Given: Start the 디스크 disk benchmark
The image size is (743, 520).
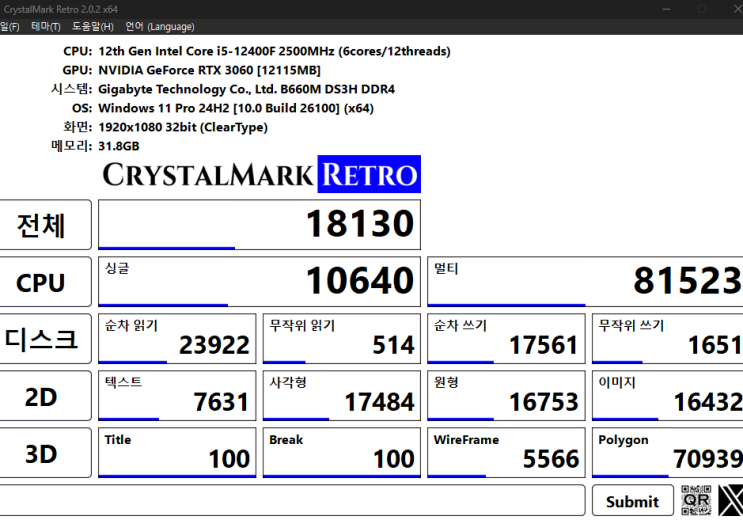Looking at the screenshot, I should 45,339.
